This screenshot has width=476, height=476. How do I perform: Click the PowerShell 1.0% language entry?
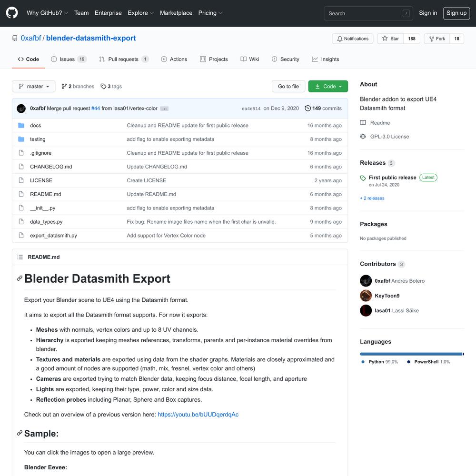429,362
